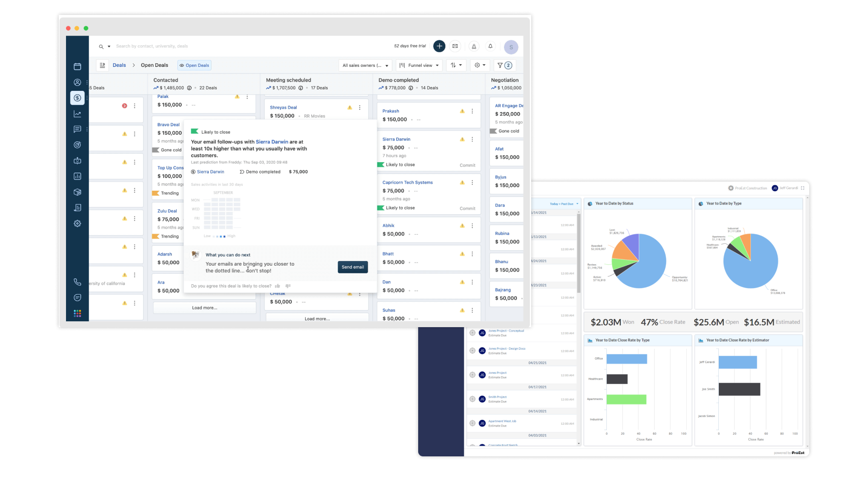Select the target/goals icon in sidebar
This screenshot has height=488, width=868.
76,145
